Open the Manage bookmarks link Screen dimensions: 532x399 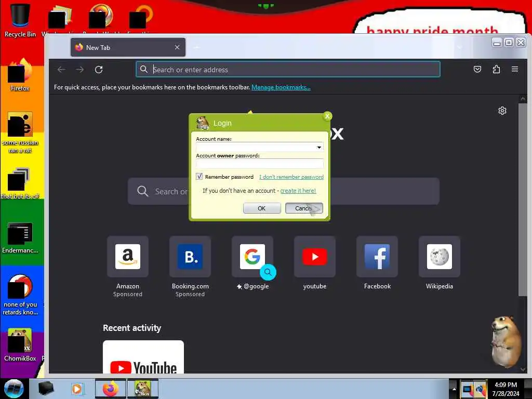click(281, 87)
